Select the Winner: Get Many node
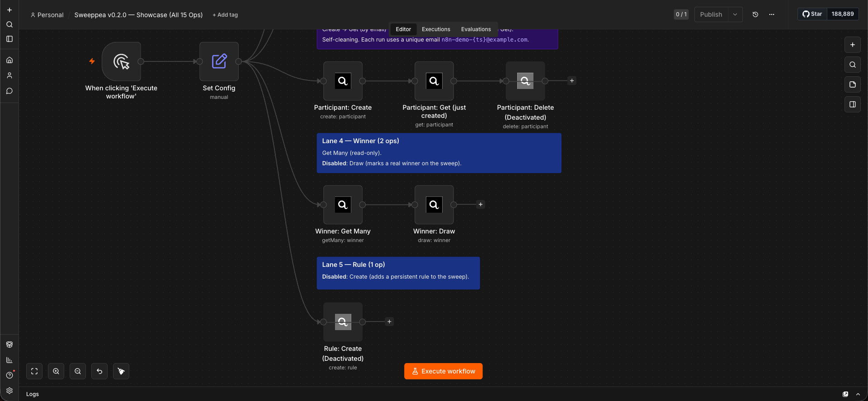The height and width of the screenshot is (401, 868). [x=343, y=205]
